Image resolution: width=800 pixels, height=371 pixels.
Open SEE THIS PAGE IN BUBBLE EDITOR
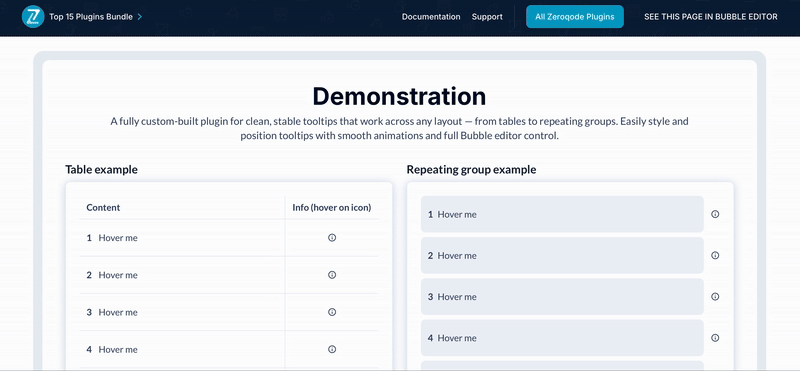(711, 17)
